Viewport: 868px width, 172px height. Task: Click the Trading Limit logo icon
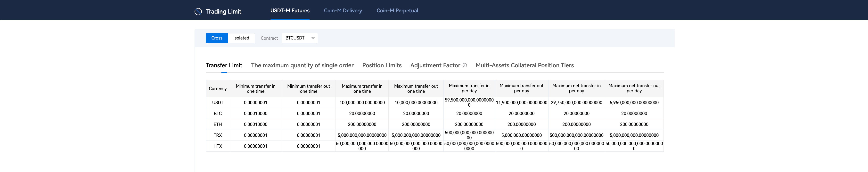[x=198, y=11]
